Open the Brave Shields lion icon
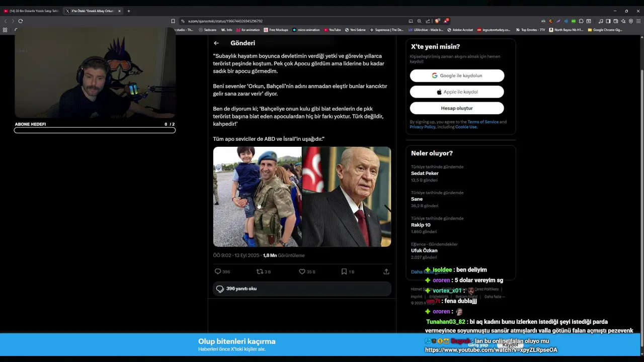Image resolution: width=644 pixels, height=362 pixels. 437,21
